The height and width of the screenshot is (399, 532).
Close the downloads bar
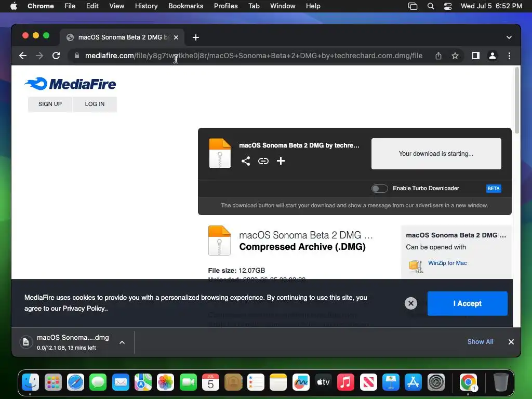coord(511,342)
